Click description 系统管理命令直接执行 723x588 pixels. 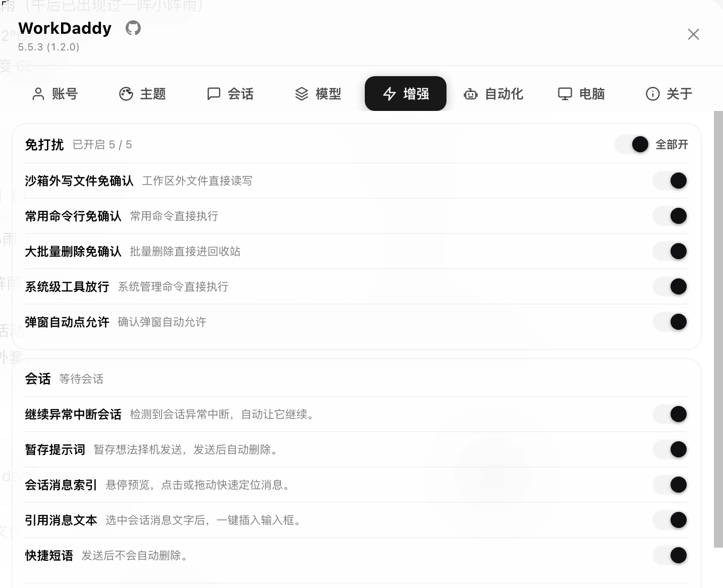point(173,286)
